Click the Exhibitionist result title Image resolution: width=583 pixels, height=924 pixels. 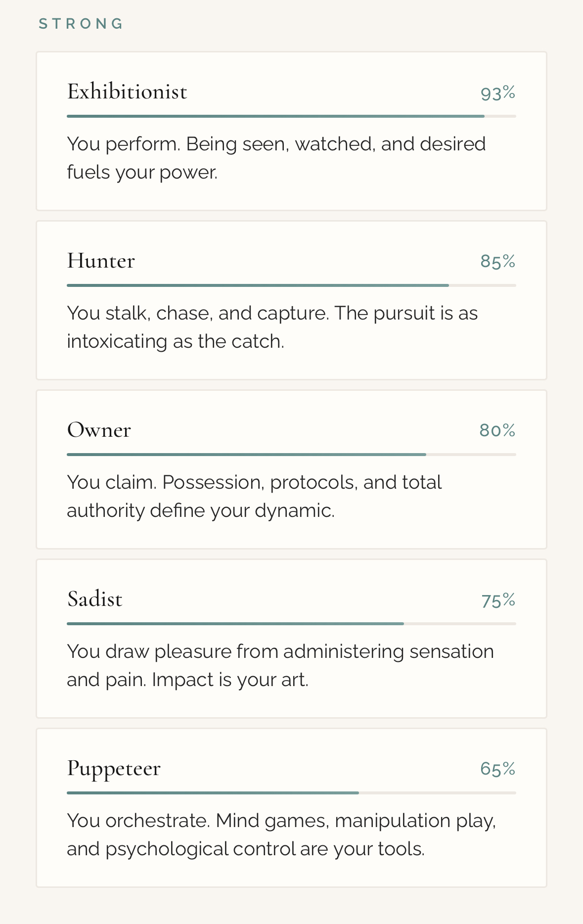coord(127,92)
